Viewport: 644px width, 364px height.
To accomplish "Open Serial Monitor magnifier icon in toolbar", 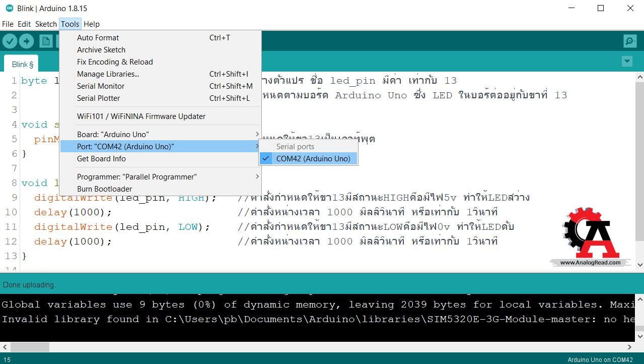I will pyautogui.click(x=629, y=41).
